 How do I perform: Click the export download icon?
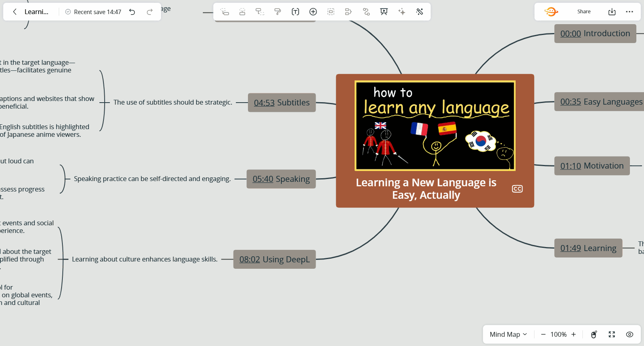tap(612, 12)
